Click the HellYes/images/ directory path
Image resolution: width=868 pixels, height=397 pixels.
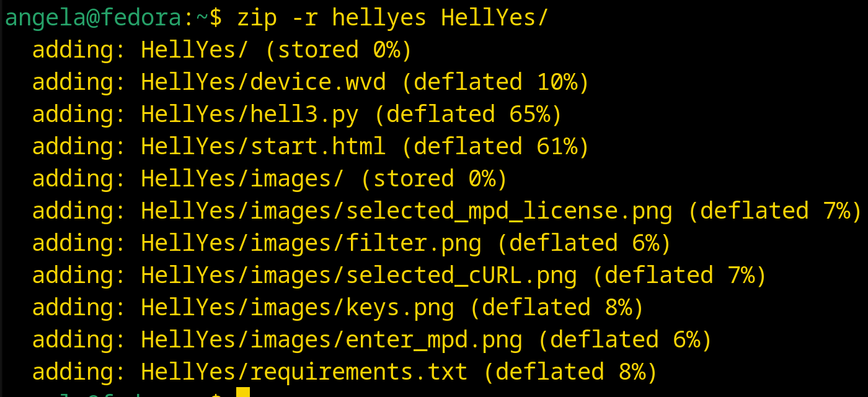point(242,179)
